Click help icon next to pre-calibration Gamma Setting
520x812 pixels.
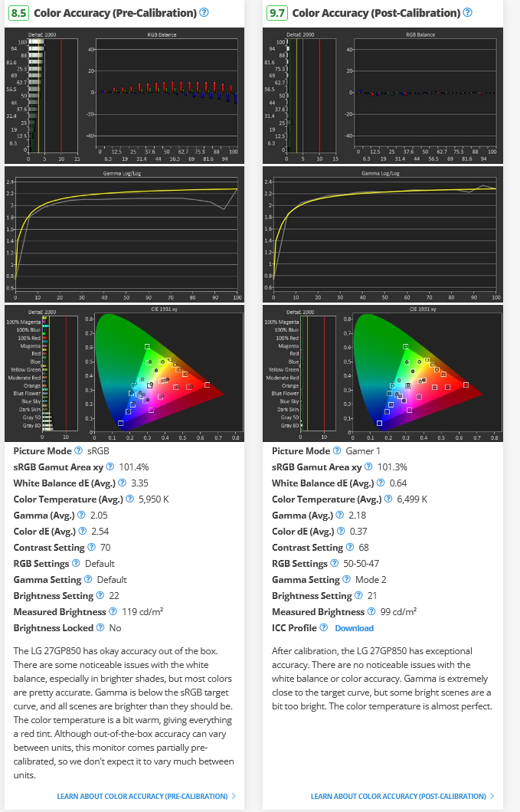(88, 579)
